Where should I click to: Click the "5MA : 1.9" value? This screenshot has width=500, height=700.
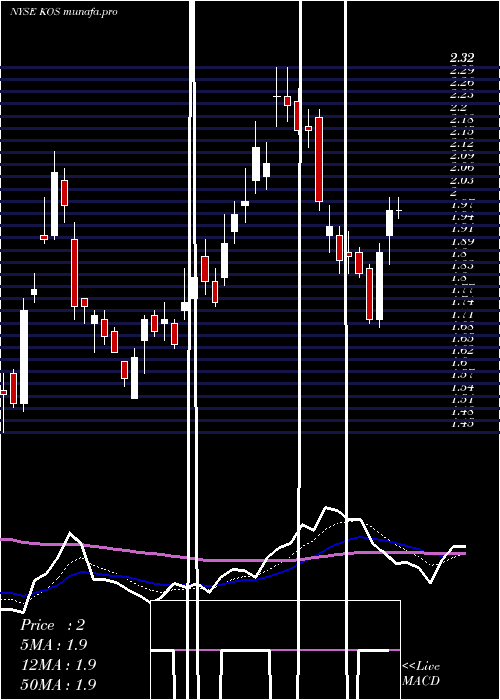54,644
